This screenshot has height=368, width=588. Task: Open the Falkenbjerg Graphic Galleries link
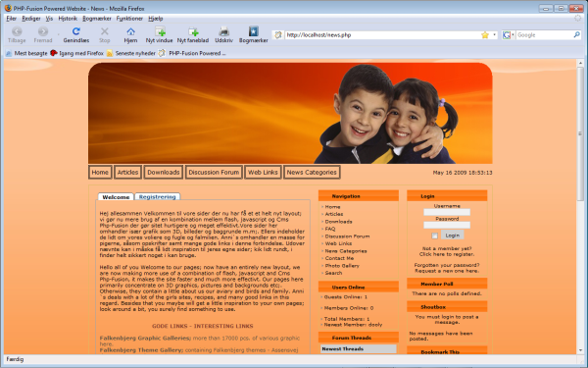tap(145, 338)
